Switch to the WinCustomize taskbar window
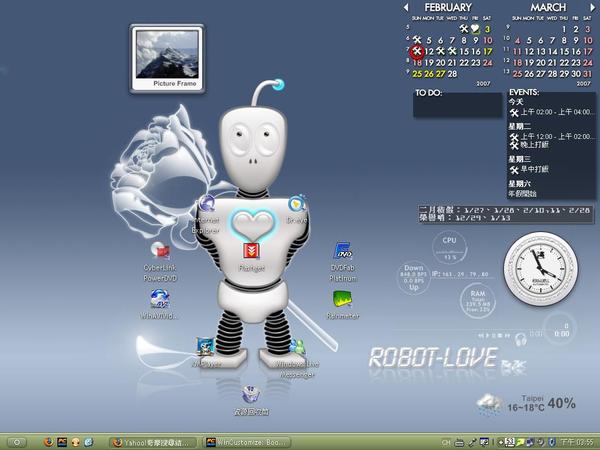The width and height of the screenshot is (600, 450). (247, 443)
